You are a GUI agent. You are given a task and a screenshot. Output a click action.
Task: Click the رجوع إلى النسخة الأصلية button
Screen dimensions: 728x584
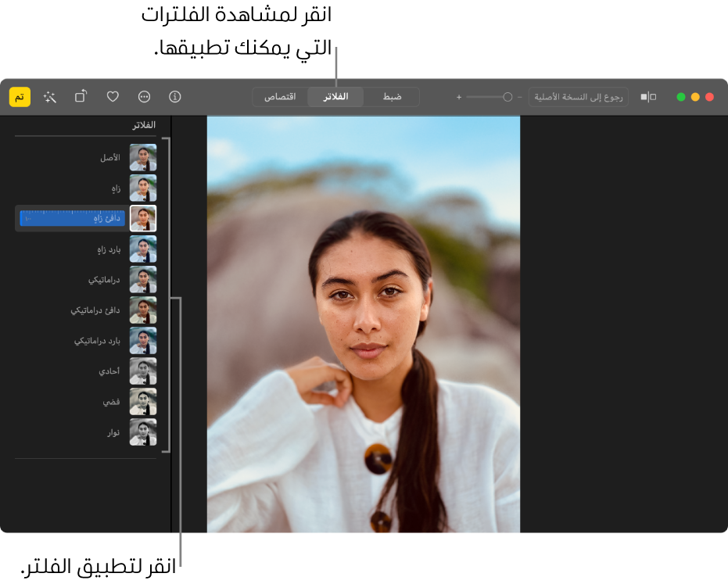[x=578, y=97]
